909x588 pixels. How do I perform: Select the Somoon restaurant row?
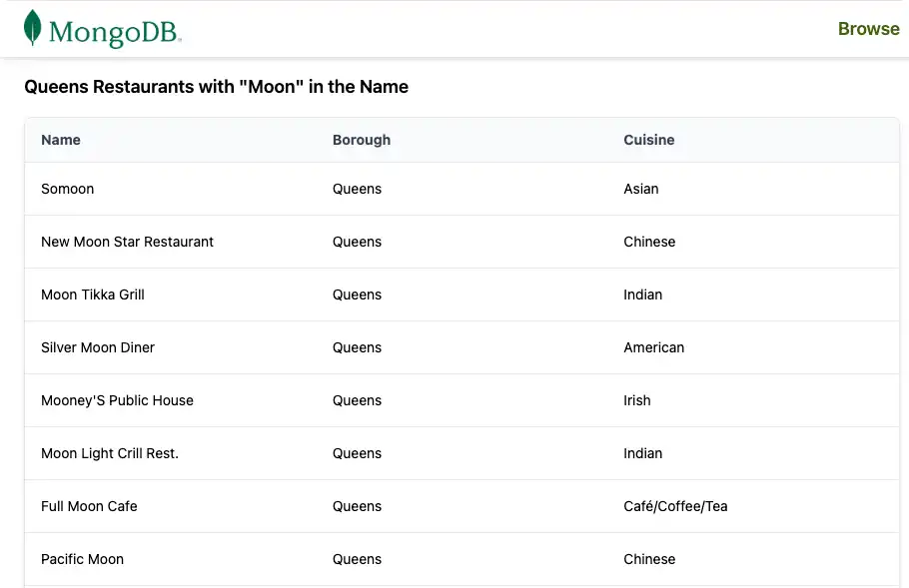68,189
